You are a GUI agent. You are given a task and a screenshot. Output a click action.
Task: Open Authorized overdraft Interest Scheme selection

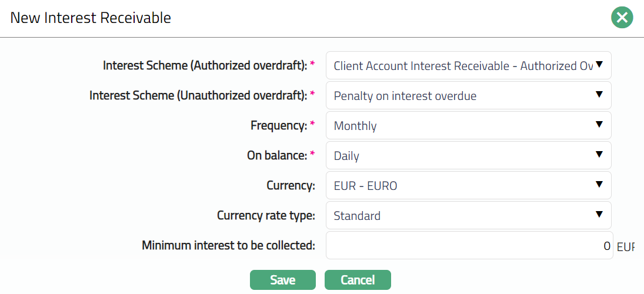coord(459,66)
